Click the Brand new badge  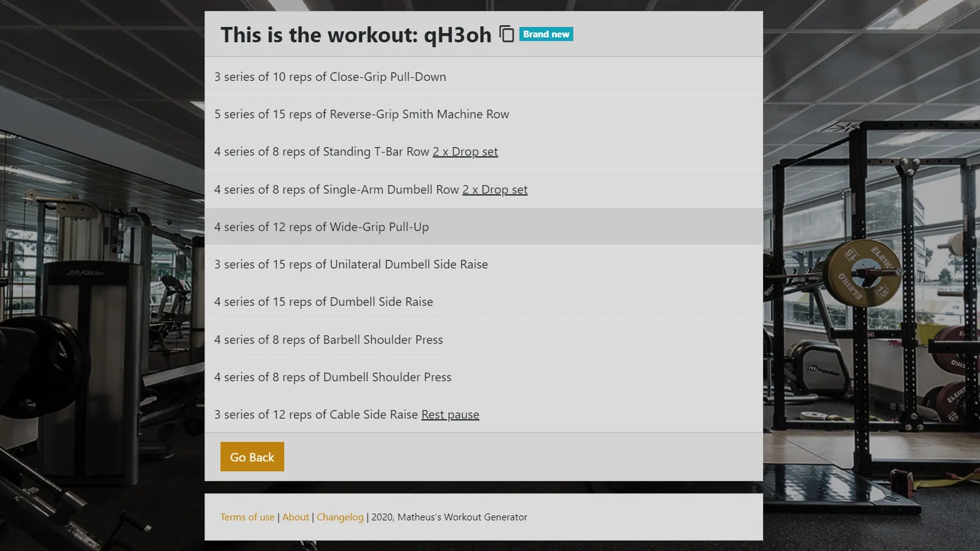[546, 34]
